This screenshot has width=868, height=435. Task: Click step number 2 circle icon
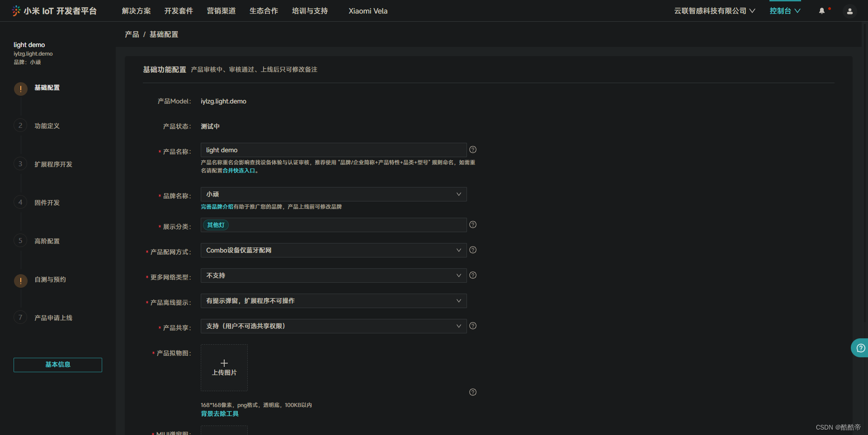click(20, 126)
